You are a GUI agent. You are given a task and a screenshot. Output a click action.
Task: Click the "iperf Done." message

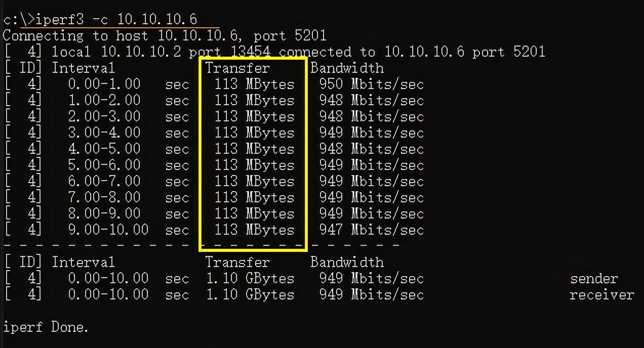point(46,327)
